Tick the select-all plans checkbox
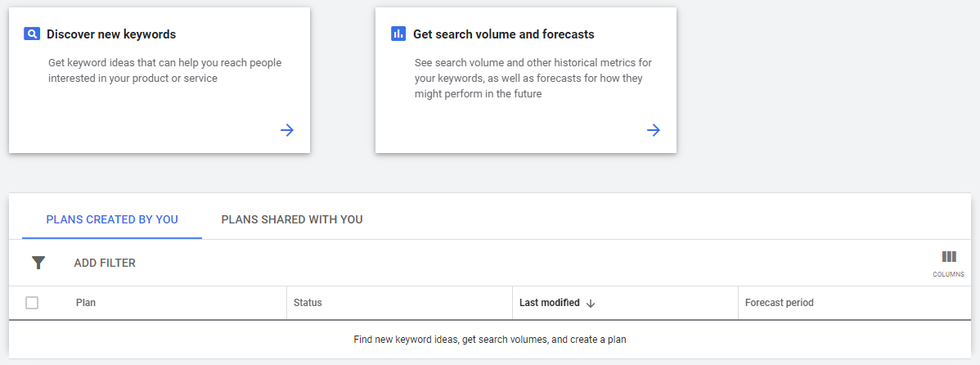Screen dimensions: 980x365 [x=32, y=303]
